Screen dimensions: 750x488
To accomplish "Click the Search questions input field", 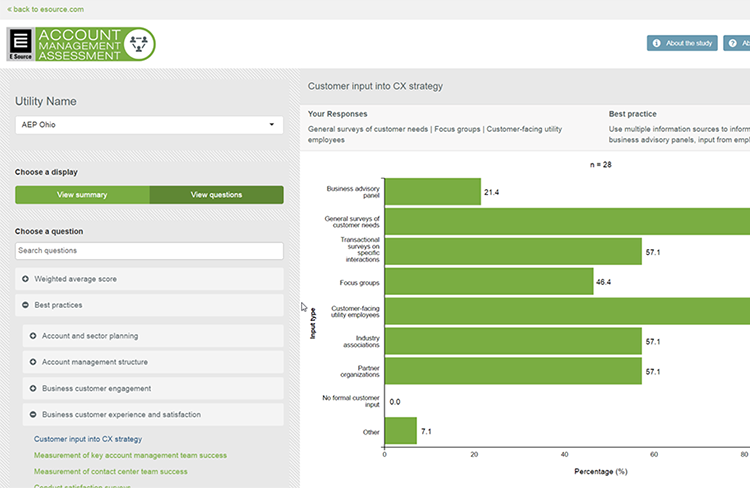I will tap(149, 251).
